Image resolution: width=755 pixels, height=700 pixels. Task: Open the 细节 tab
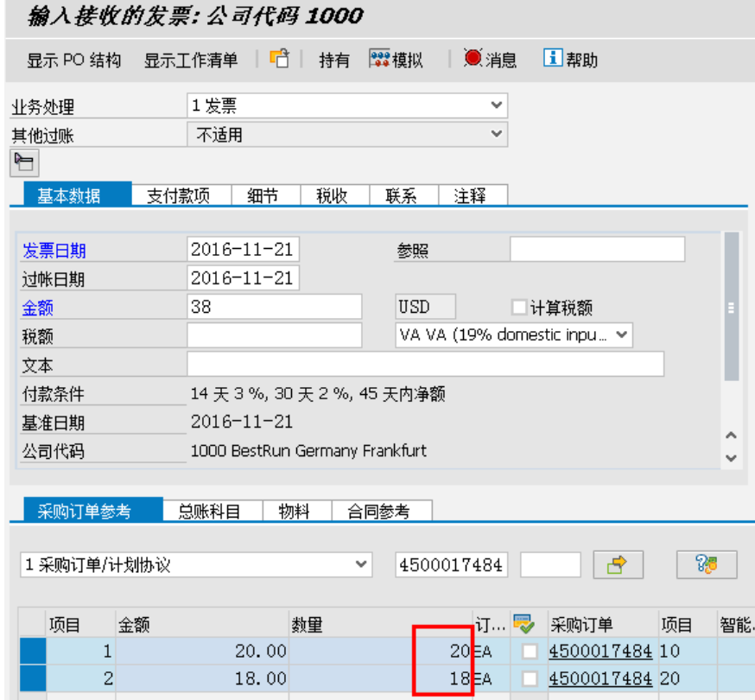[x=266, y=195]
